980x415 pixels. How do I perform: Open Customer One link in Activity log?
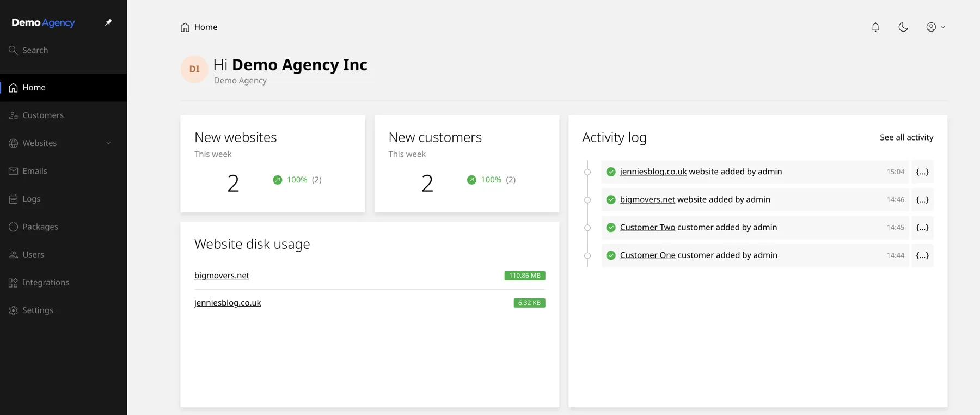coord(648,255)
